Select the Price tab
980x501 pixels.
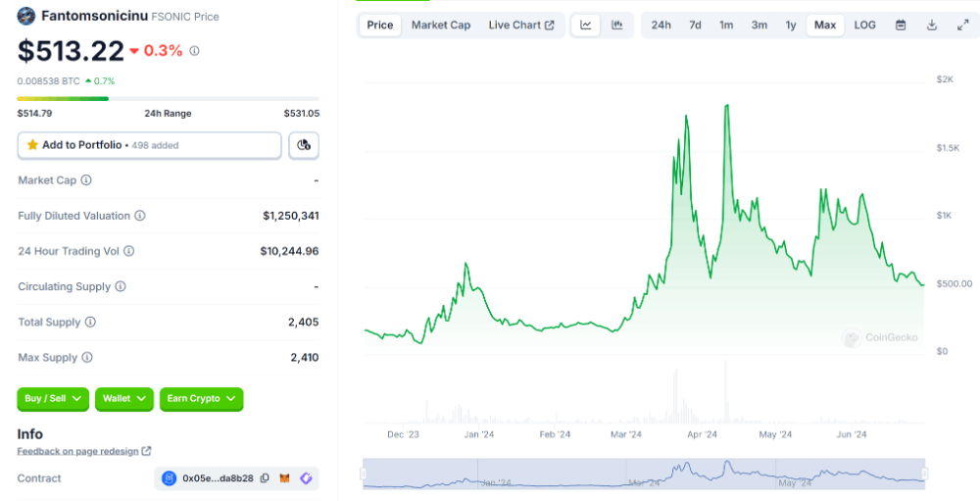coord(380,25)
